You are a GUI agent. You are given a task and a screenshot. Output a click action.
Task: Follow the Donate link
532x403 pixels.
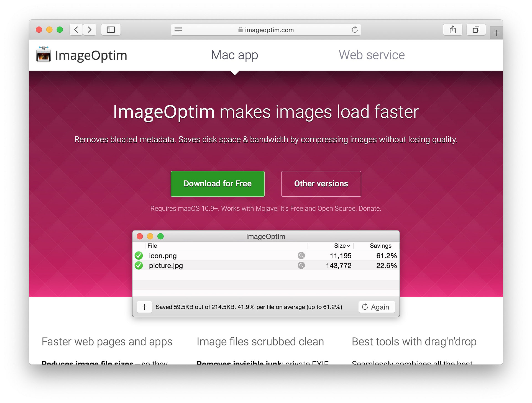(370, 209)
